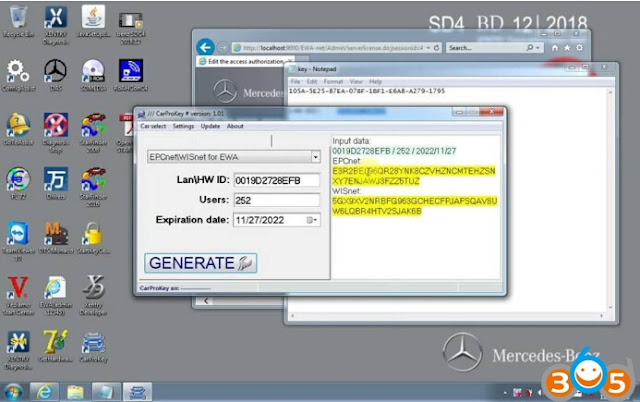Image resolution: width=640 pixels, height=402 pixels.
Task: Open GoToAssist bell icon
Action: click(x=18, y=129)
